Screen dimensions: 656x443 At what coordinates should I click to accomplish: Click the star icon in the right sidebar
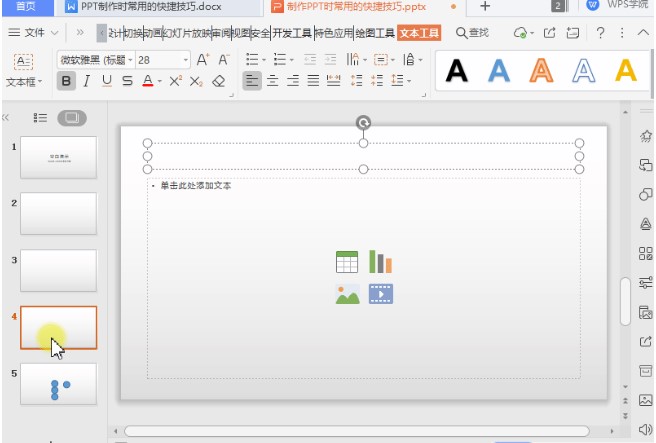(x=646, y=136)
